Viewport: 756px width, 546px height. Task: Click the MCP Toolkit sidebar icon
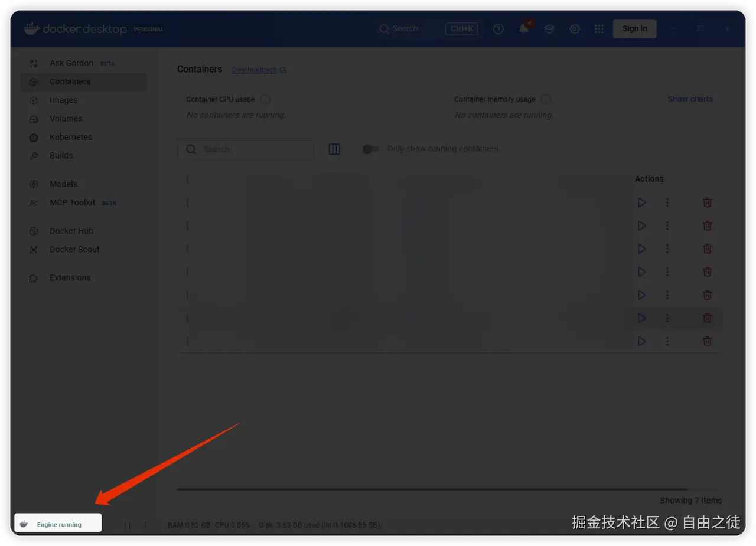[34, 202]
